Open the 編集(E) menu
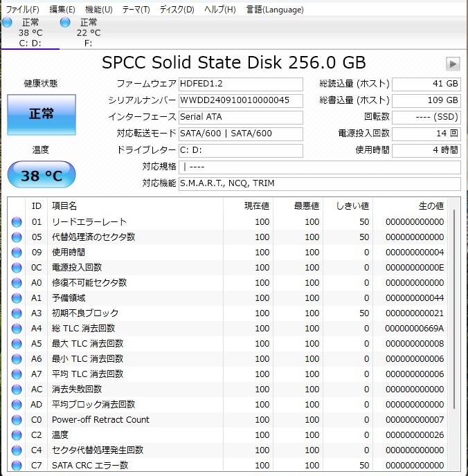The image size is (468, 476). point(62,10)
